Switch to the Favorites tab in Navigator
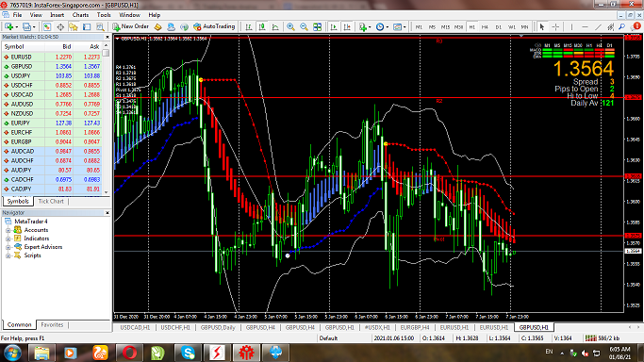Screen dimensions: 644x362 pos(52,324)
